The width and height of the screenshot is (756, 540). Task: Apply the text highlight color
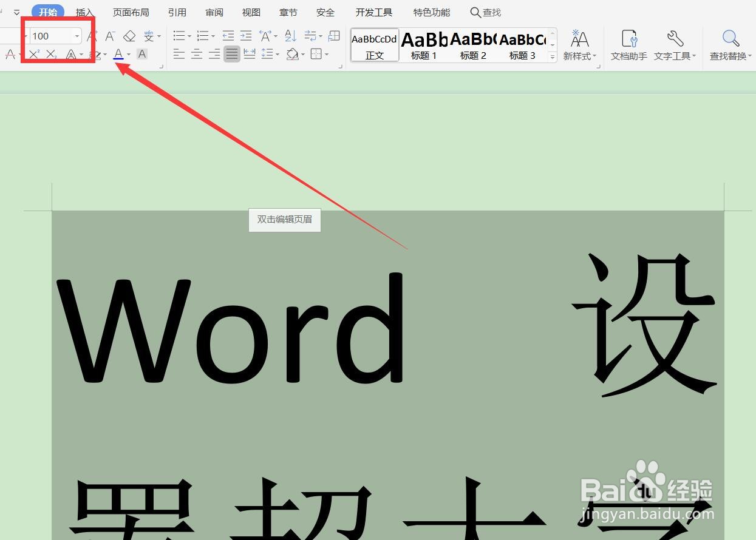[x=95, y=55]
